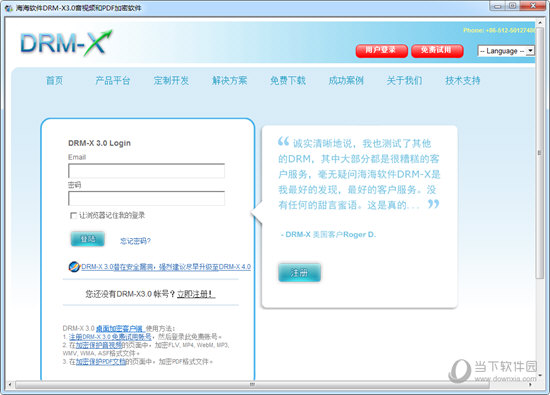Click the red 免费试用 button
The width and height of the screenshot is (550, 395).
click(437, 51)
